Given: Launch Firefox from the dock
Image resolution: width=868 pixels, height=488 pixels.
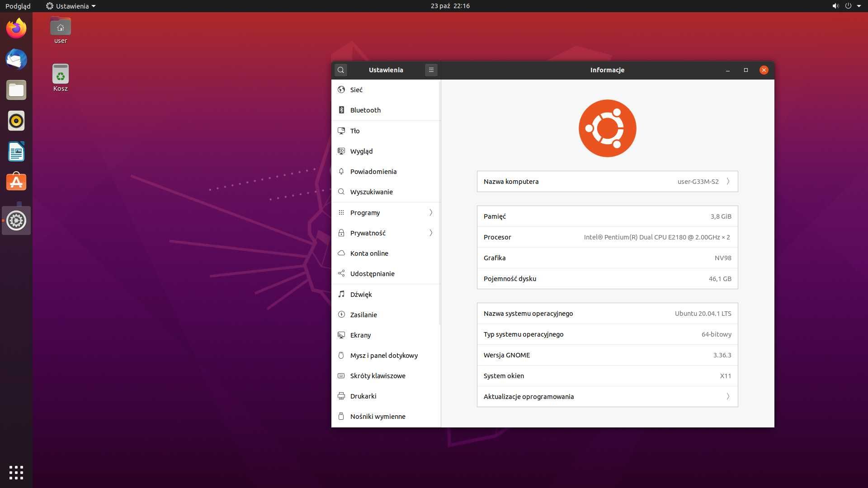Looking at the screenshot, I should (16, 28).
